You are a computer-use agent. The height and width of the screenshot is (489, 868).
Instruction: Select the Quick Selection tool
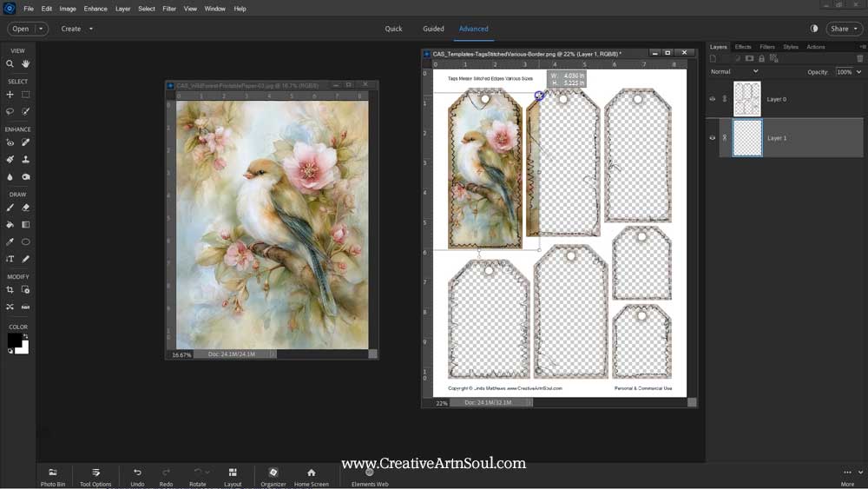[x=25, y=111]
